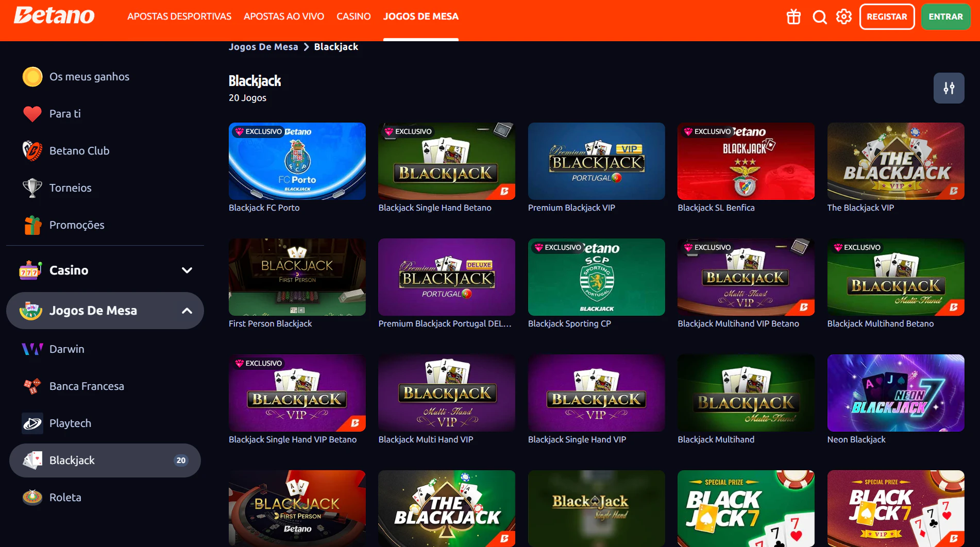
Task: Click the Promoções gift box icon
Action: point(32,225)
